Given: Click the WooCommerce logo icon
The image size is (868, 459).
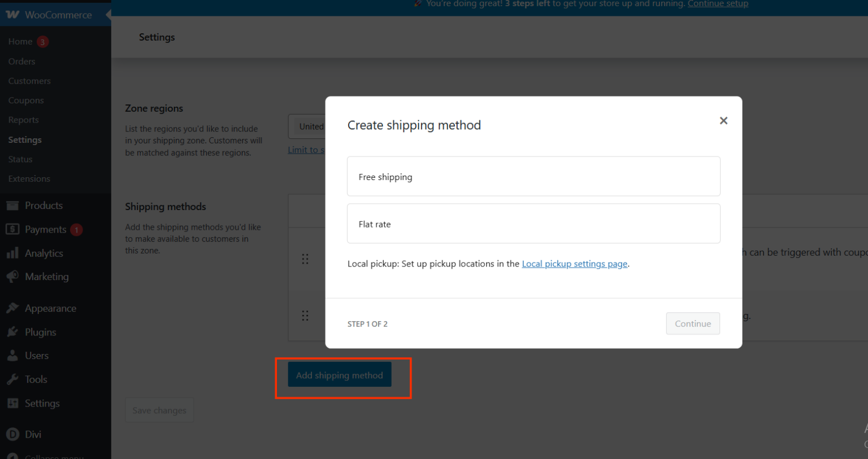Looking at the screenshot, I should click(x=12, y=14).
